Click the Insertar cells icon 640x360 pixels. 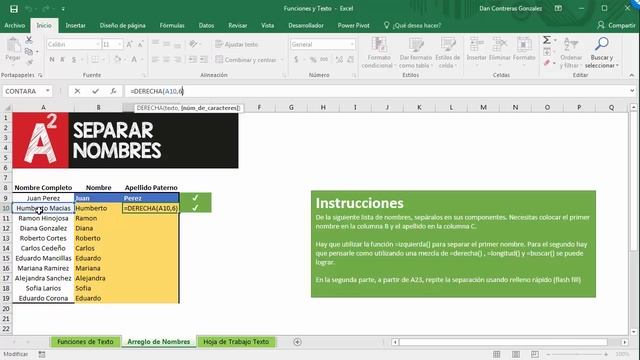[x=476, y=44]
